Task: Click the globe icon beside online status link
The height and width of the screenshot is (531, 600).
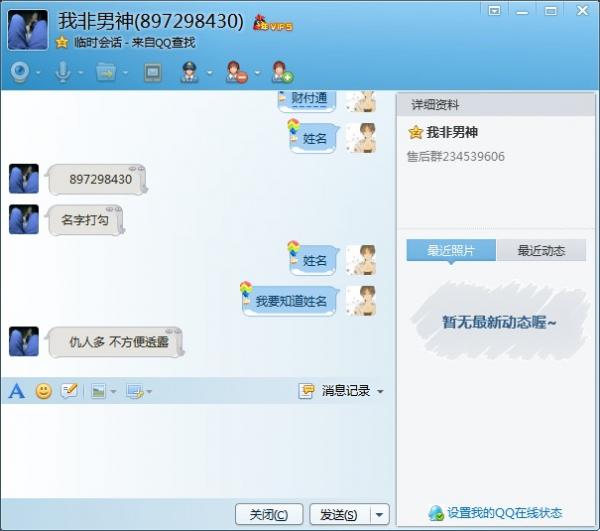Action: [x=436, y=513]
